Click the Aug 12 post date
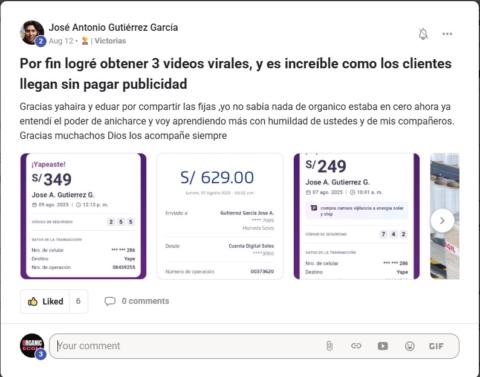 [61, 41]
